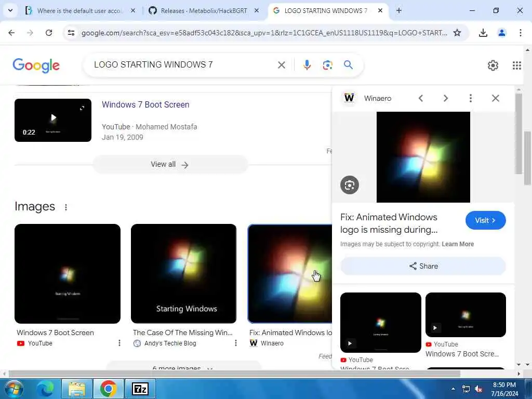Switch to Chrome in the taskbar
The height and width of the screenshot is (399, 532).
pos(109,389)
